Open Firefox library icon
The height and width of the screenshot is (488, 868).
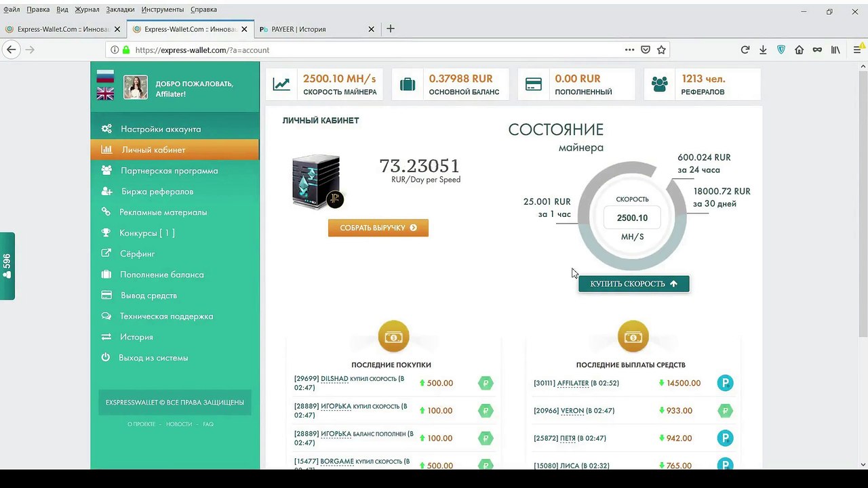[x=835, y=49]
